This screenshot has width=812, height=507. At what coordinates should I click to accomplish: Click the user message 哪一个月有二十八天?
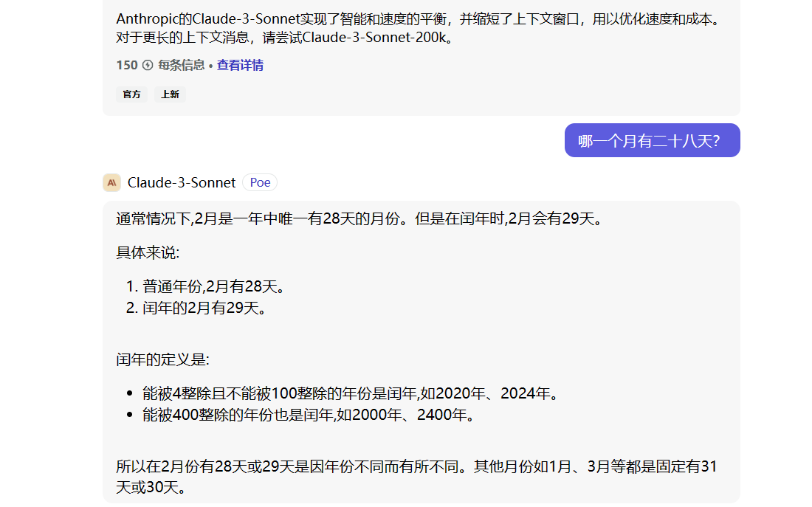click(x=652, y=140)
